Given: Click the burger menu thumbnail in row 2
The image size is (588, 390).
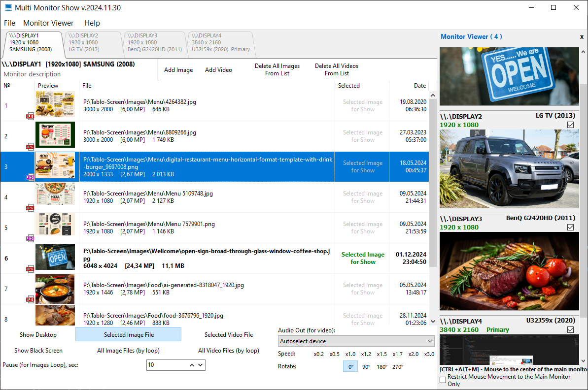Looking at the screenshot, I should [x=55, y=134].
